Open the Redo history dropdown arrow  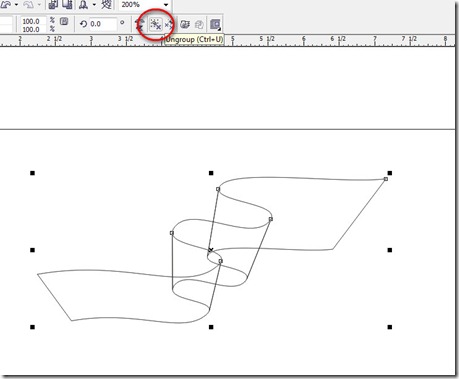39,4
